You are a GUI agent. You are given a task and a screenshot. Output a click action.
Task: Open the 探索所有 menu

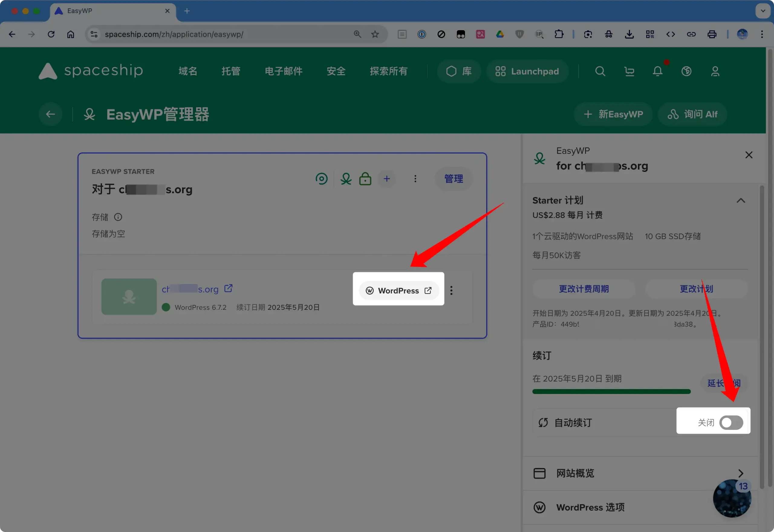point(388,71)
